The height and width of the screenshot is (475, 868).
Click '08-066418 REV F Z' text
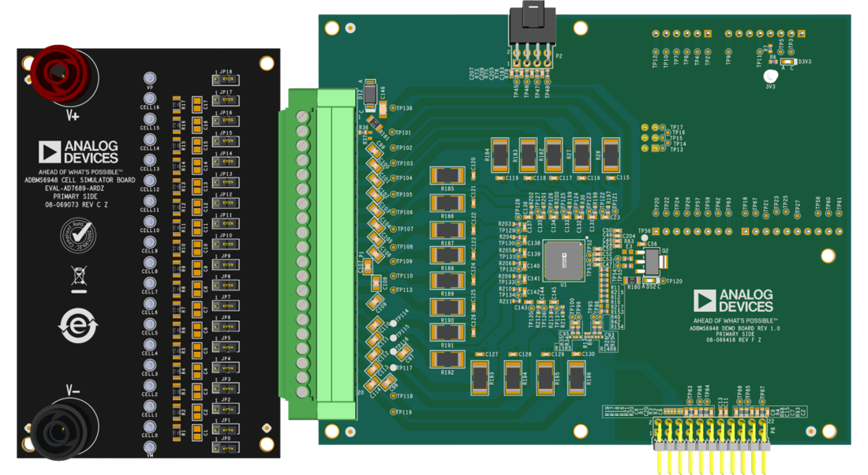734,340
